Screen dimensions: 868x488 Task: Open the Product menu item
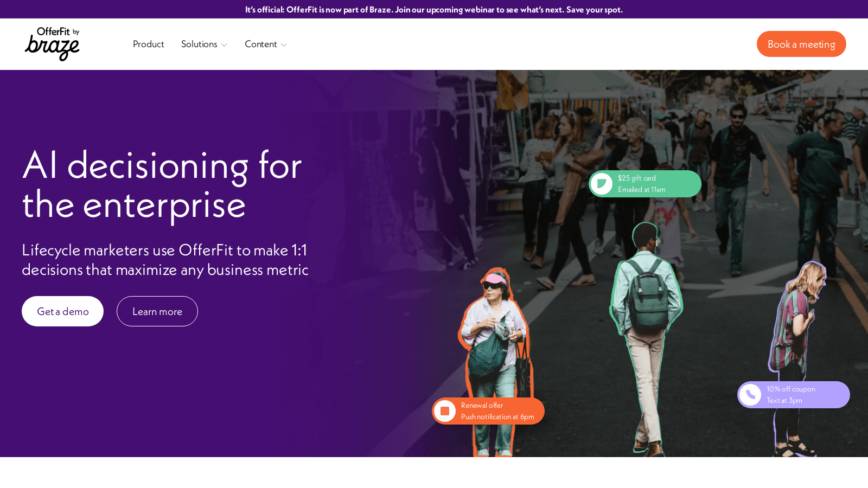click(x=148, y=44)
